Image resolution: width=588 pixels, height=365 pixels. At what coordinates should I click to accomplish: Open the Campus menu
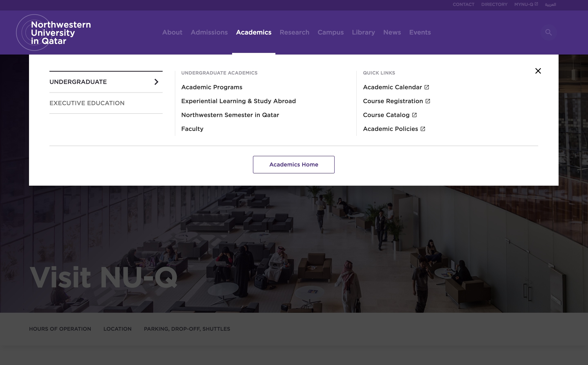(331, 32)
